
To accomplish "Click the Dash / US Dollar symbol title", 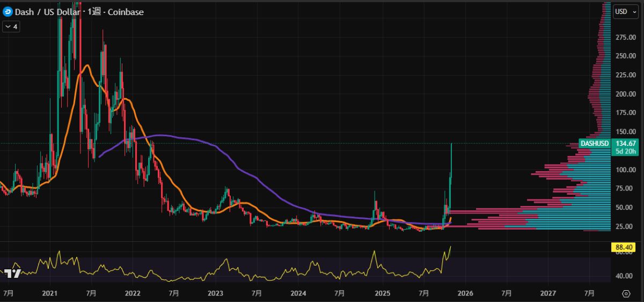I will 46,12.
